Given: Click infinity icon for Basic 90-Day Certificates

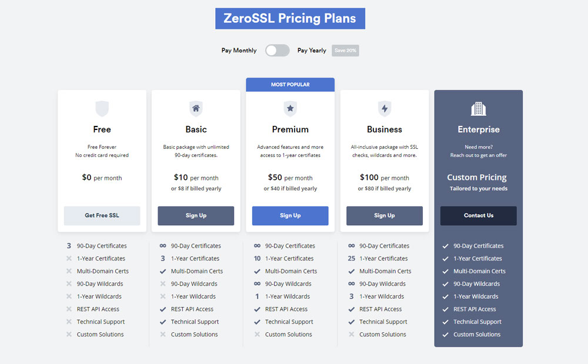Looking at the screenshot, I should pos(163,246).
